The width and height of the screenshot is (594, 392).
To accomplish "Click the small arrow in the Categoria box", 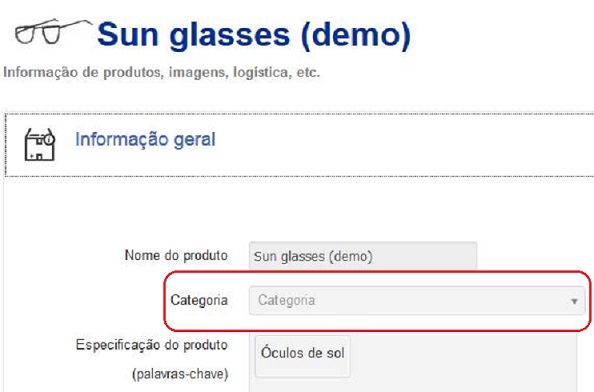I will point(574,301).
